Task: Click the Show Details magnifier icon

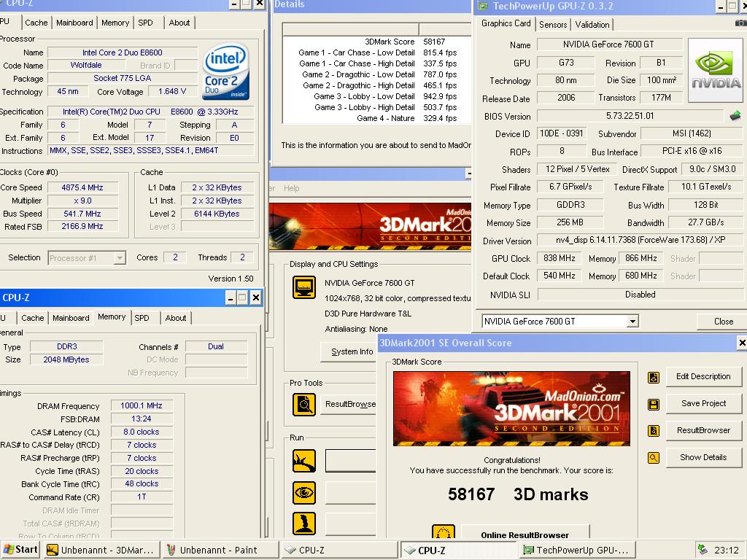Action: click(x=654, y=458)
